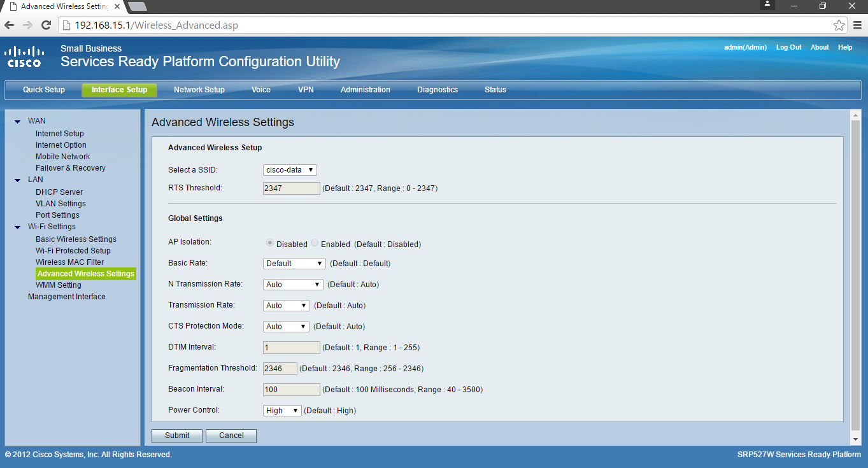
Task: Collapse the LAN tree section
Action: (x=18, y=180)
